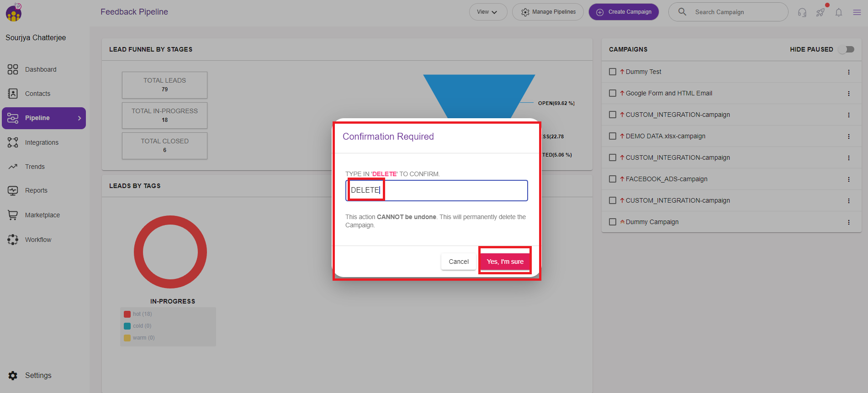Toggle the Hide Paused switch
Viewport: 868px width, 393px height.
tap(847, 49)
